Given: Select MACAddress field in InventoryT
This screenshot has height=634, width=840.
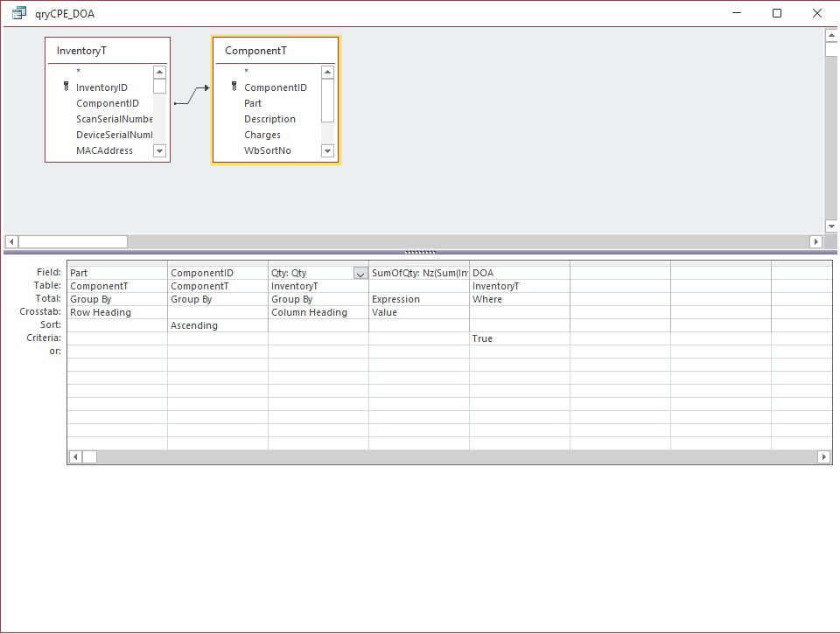Looking at the screenshot, I should (104, 150).
